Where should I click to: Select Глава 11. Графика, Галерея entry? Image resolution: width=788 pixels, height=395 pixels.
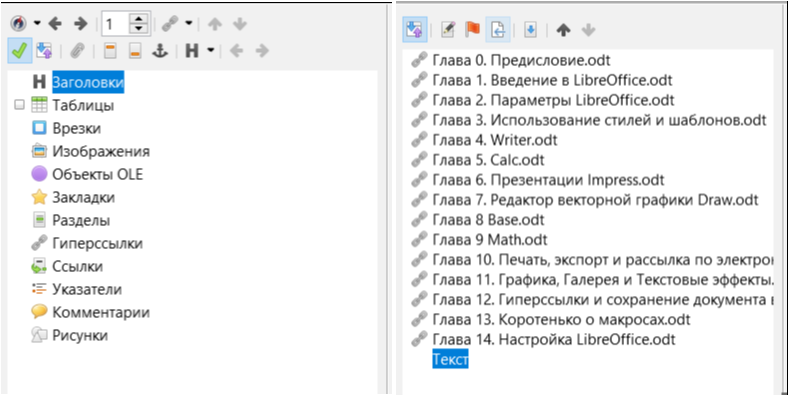603,279
